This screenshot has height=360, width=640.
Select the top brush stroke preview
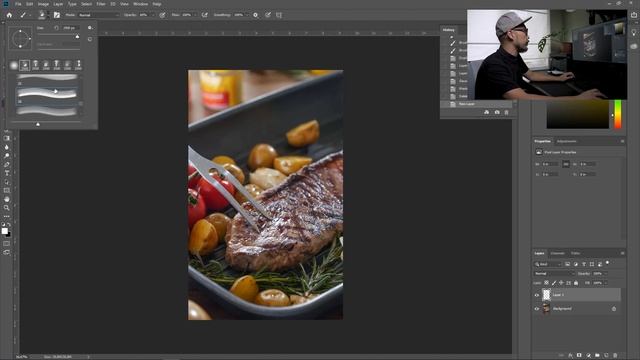(x=47, y=78)
